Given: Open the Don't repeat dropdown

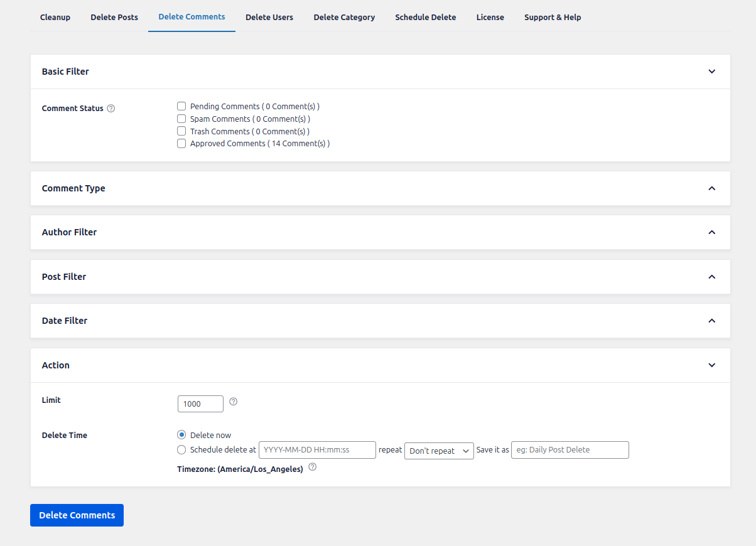Looking at the screenshot, I should click(x=439, y=450).
